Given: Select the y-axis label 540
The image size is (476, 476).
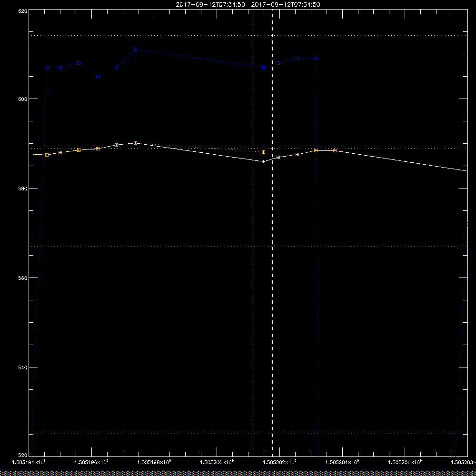Looking at the screenshot, I should click(23, 367).
